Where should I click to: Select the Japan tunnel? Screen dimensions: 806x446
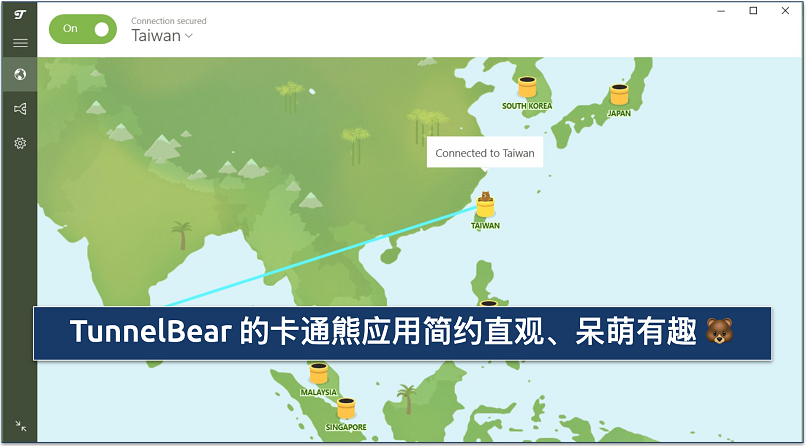tap(619, 95)
